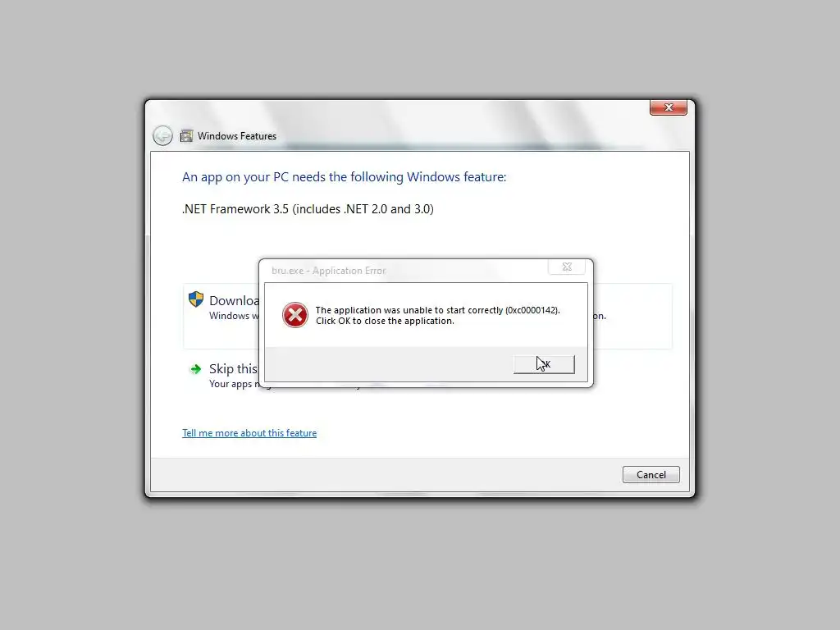Click the Cancel button in Windows Features
The image size is (840, 630).
click(651, 475)
